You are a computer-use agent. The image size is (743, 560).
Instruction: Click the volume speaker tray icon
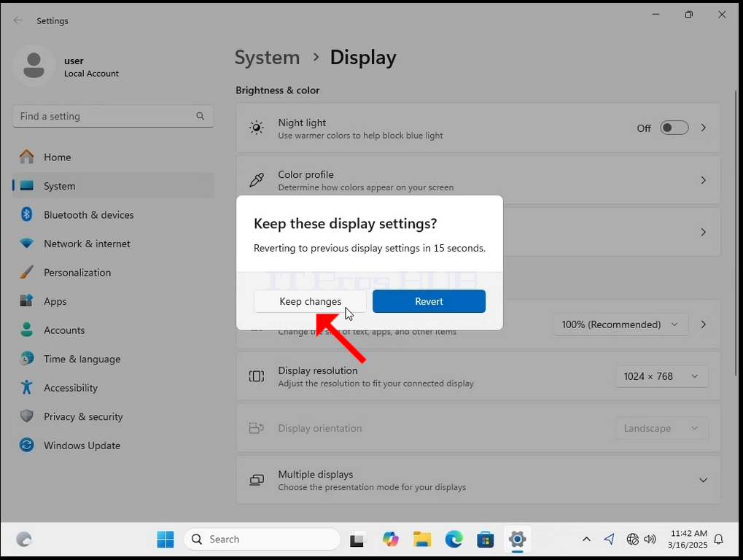650,539
